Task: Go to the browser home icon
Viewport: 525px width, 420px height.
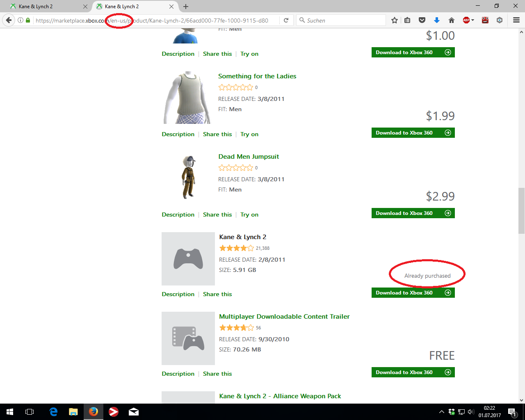Action: point(452,20)
